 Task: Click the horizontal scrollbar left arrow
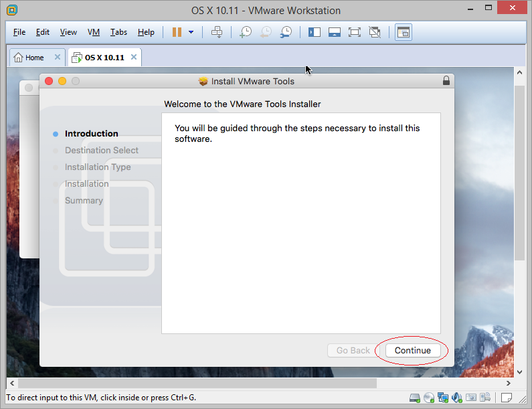pos(12,383)
